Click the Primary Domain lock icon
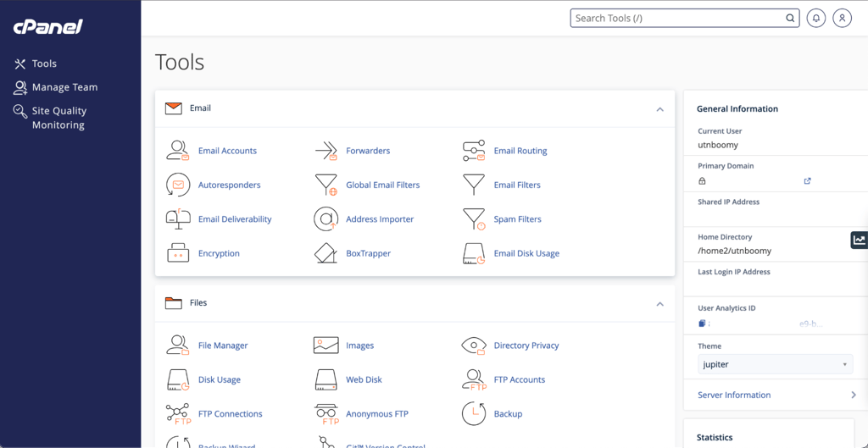The height and width of the screenshot is (448, 868). [702, 181]
